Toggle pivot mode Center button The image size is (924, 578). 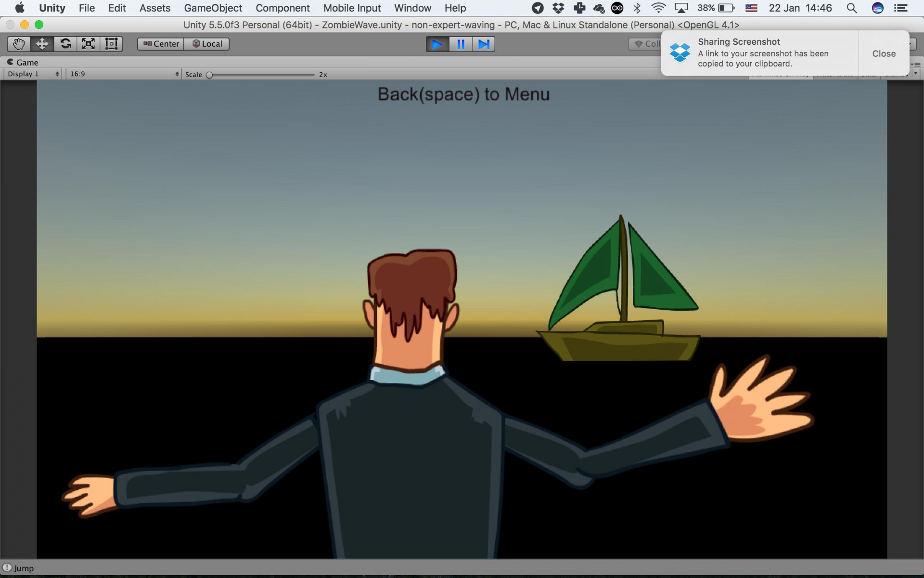(x=161, y=44)
